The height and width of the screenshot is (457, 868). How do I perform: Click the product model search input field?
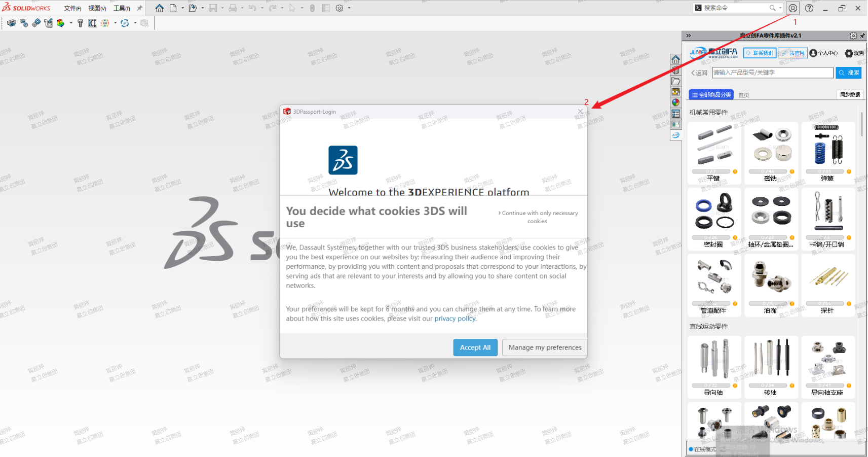click(x=772, y=73)
